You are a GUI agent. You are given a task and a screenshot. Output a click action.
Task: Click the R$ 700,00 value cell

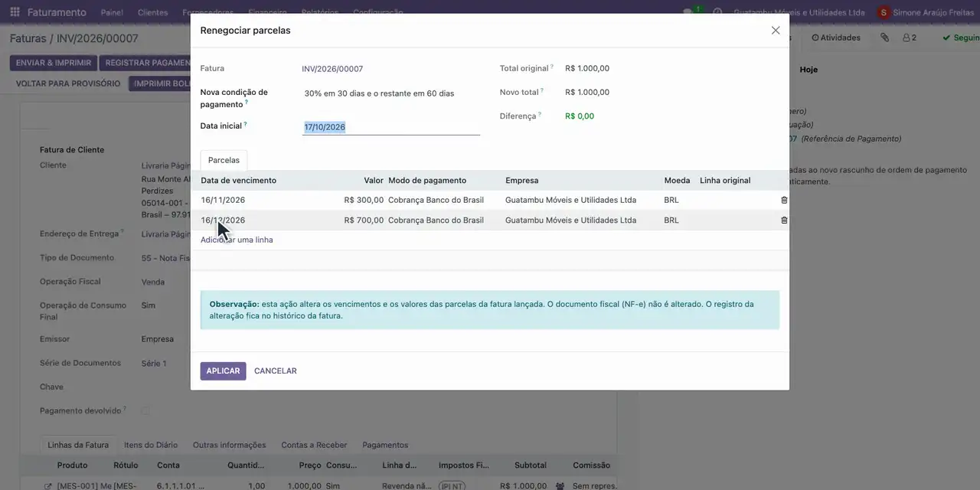364,220
